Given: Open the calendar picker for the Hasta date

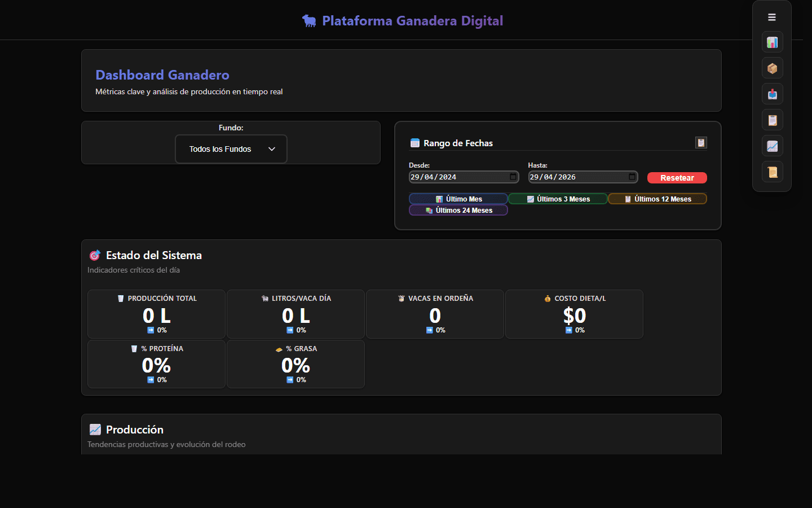Looking at the screenshot, I should pos(632,177).
